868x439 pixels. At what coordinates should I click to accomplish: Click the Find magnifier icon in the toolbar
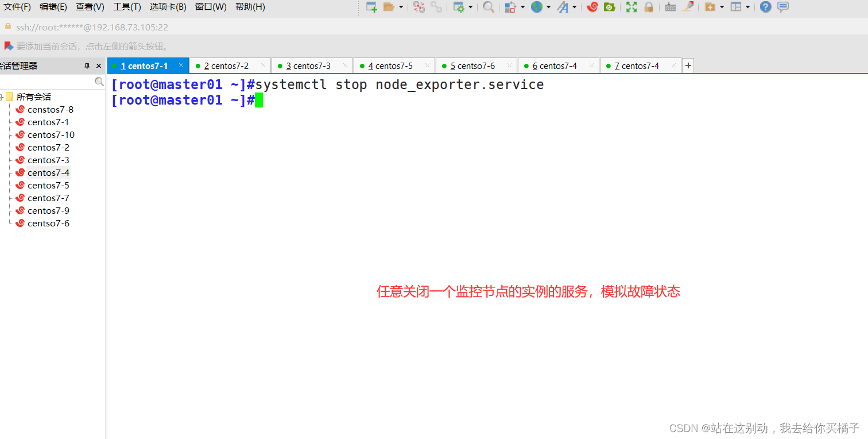tap(487, 7)
